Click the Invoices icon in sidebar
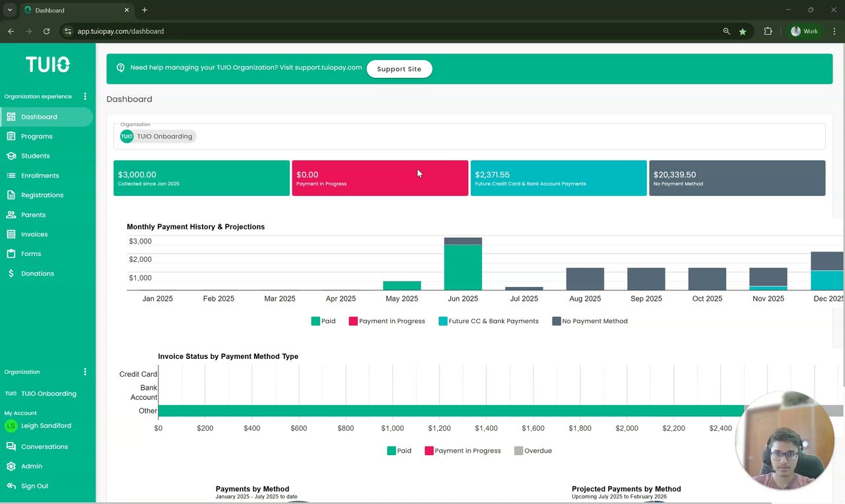 (11, 234)
